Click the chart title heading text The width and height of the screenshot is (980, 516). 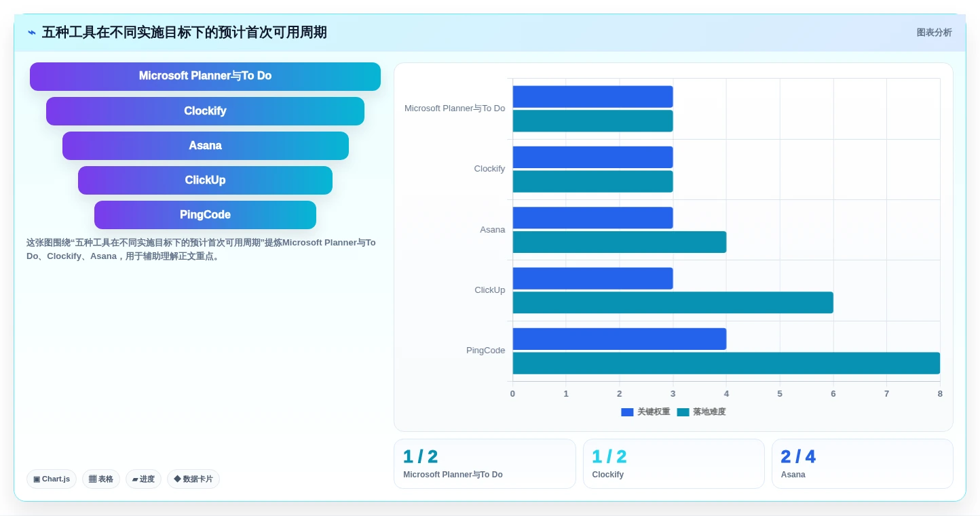point(185,33)
